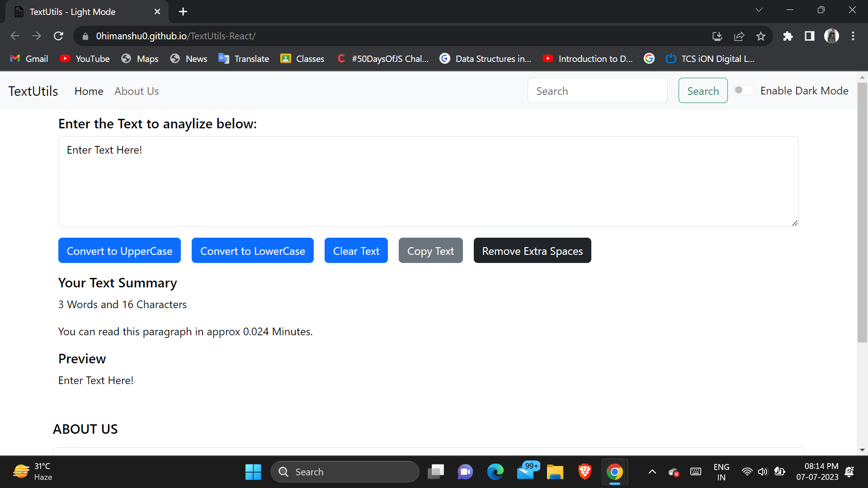Open File Explorer from taskbar
868x488 pixels.
pyautogui.click(x=555, y=472)
